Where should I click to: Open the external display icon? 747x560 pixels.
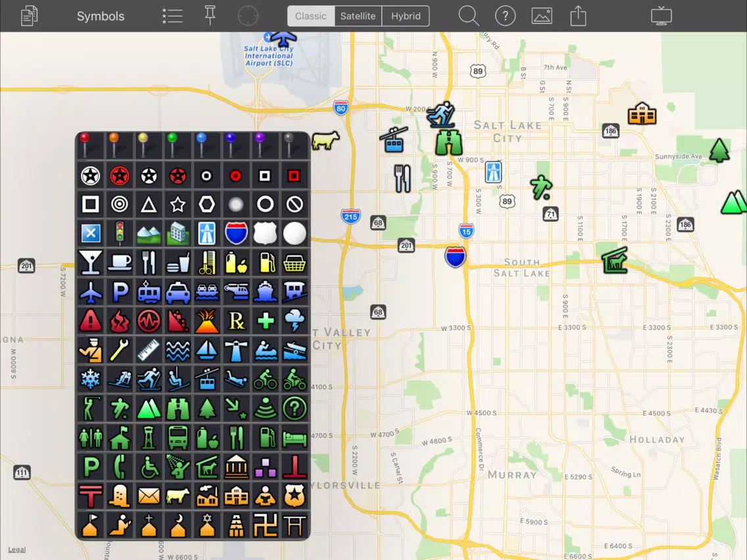(x=662, y=16)
